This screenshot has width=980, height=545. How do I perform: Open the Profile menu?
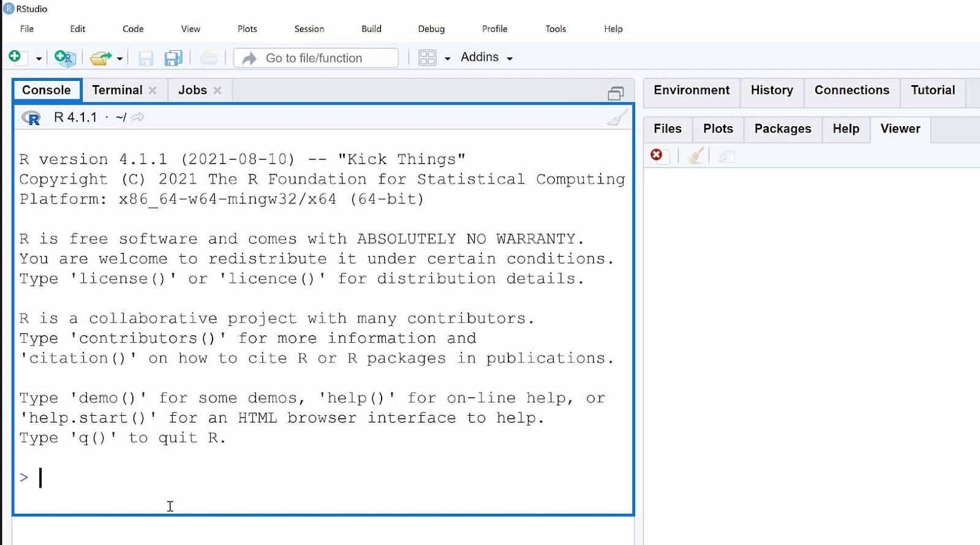click(494, 29)
